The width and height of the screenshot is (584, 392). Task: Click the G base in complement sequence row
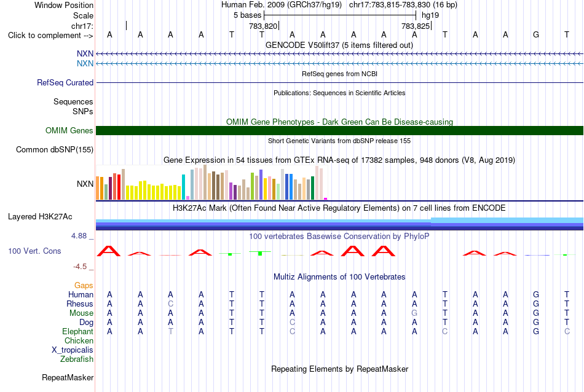pyautogui.click(x=536, y=35)
